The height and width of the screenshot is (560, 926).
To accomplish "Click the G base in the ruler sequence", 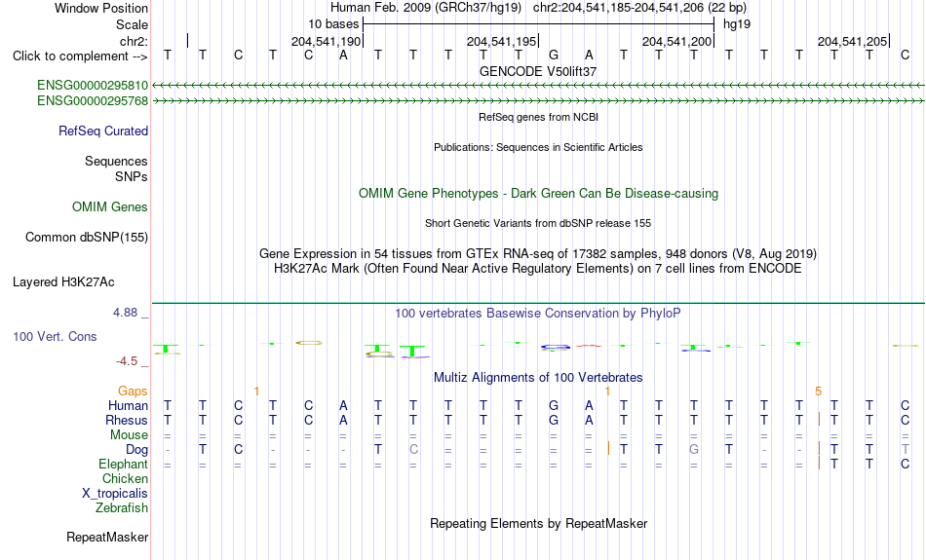I will coord(554,55).
